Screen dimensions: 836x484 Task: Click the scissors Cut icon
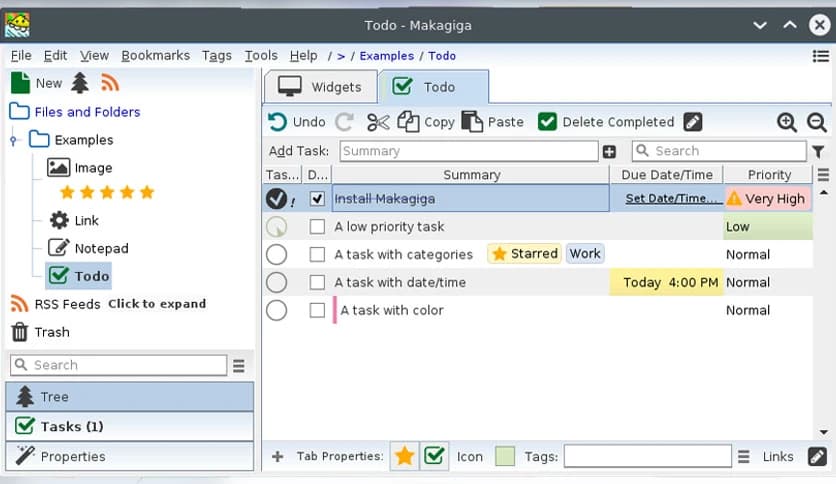coord(378,122)
